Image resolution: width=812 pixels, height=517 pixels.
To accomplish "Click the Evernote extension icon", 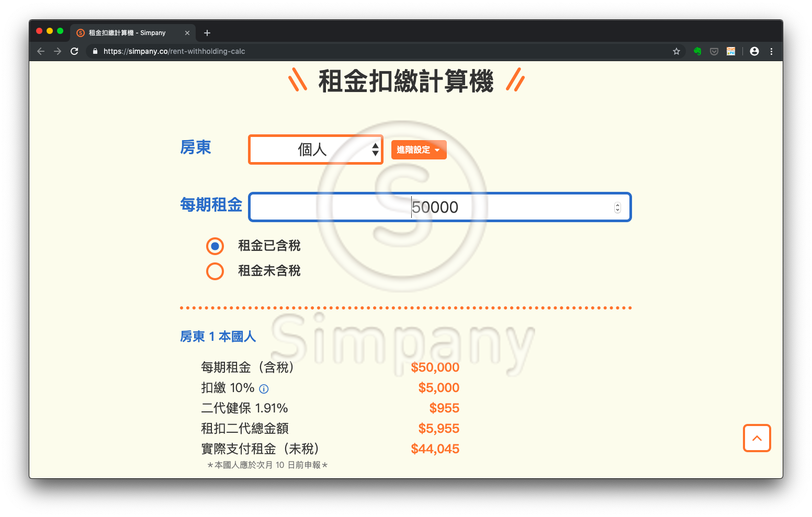I will pos(697,51).
